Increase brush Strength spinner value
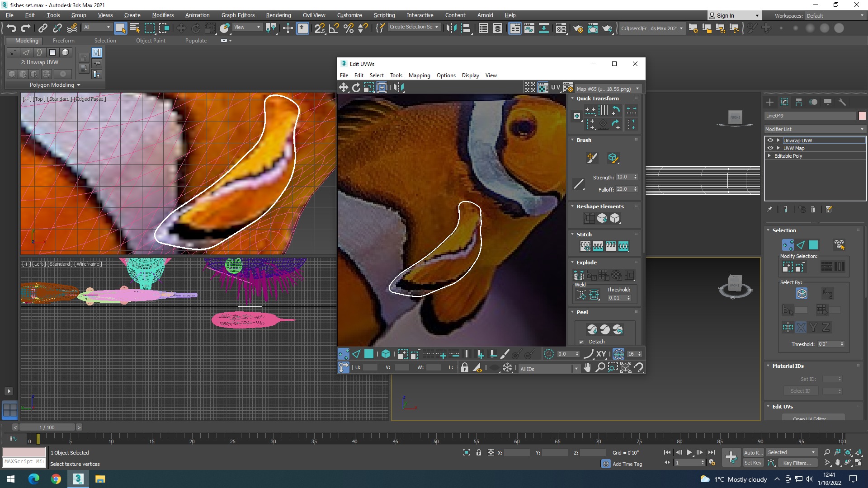This screenshot has height=488, width=868. click(x=635, y=175)
